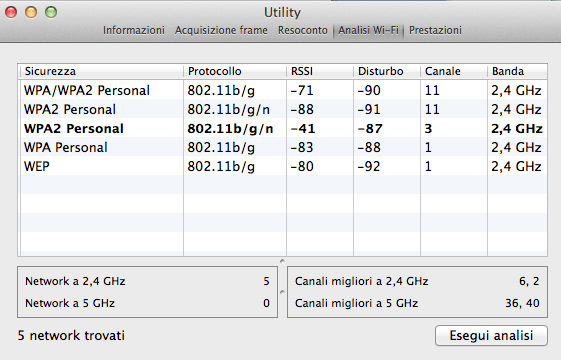The height and width of the screenshot is (360, 561).
Task: Sort networks by Canale column
Action: click(x=454, y=71)
